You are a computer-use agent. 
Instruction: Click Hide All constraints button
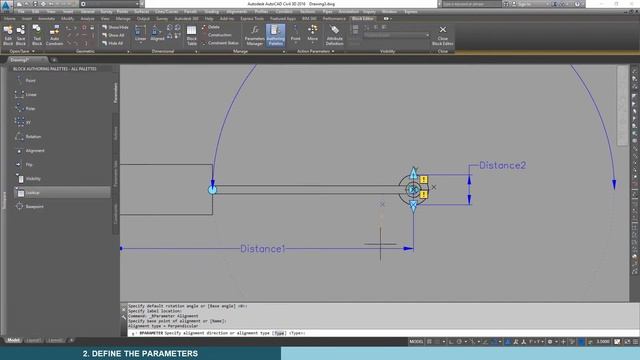tap(113, 43)
